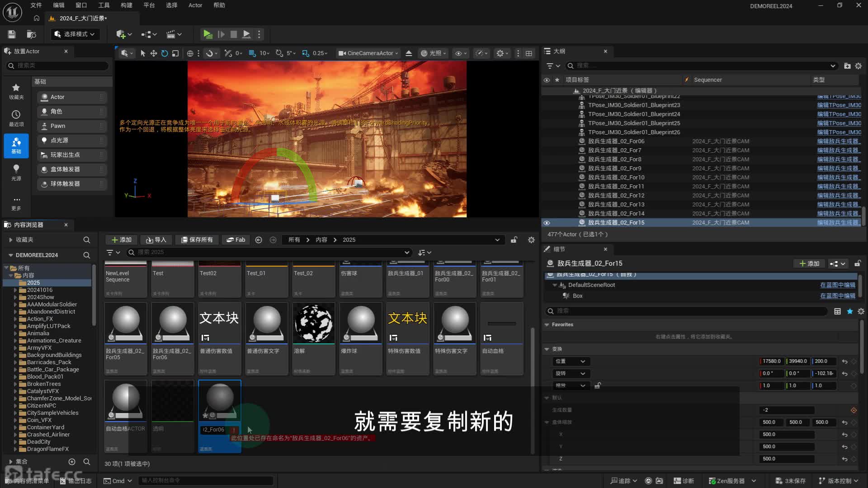
Task: Select the translate move tool
Action: pyautogui.click(x=154, y=53)
